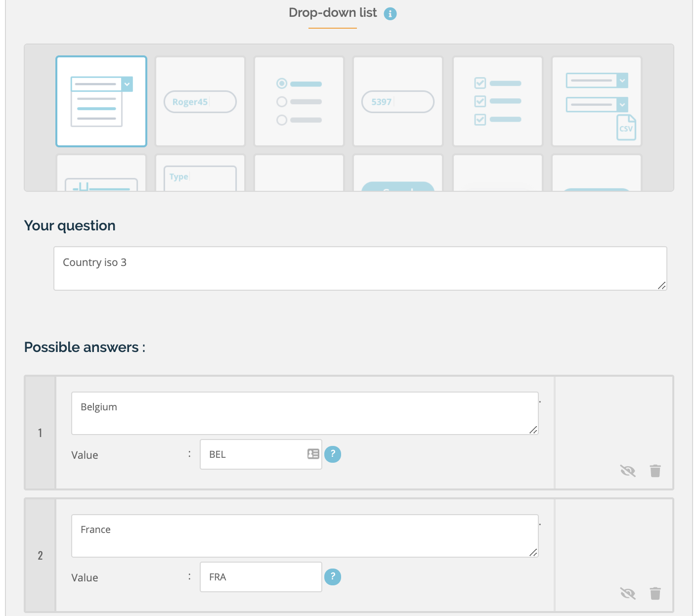The image size is (699, 616).
Task: Delete the France answer
Action: [655, 593]
